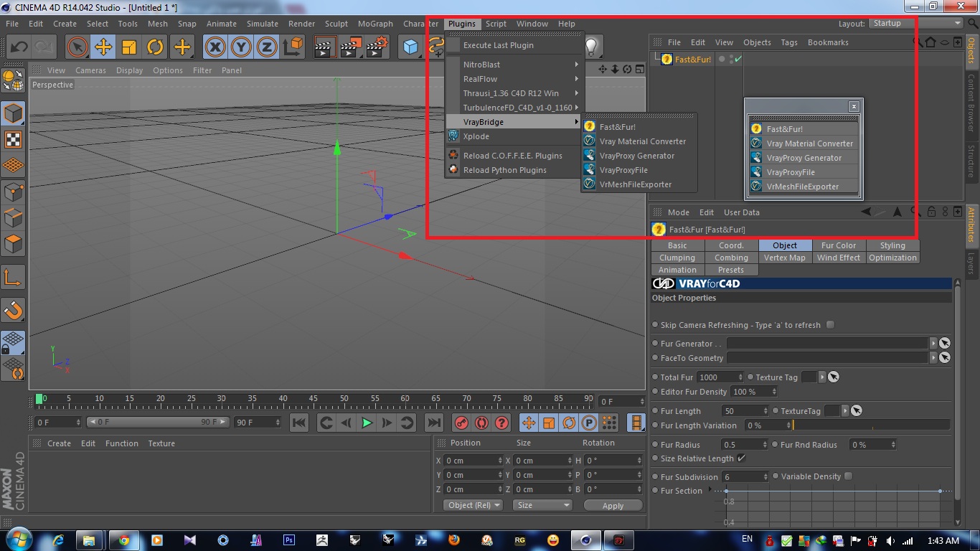This screenshot has width=980, height=551.
Task: Select the Live Selection arrow tool
Action: pos(77,47)
